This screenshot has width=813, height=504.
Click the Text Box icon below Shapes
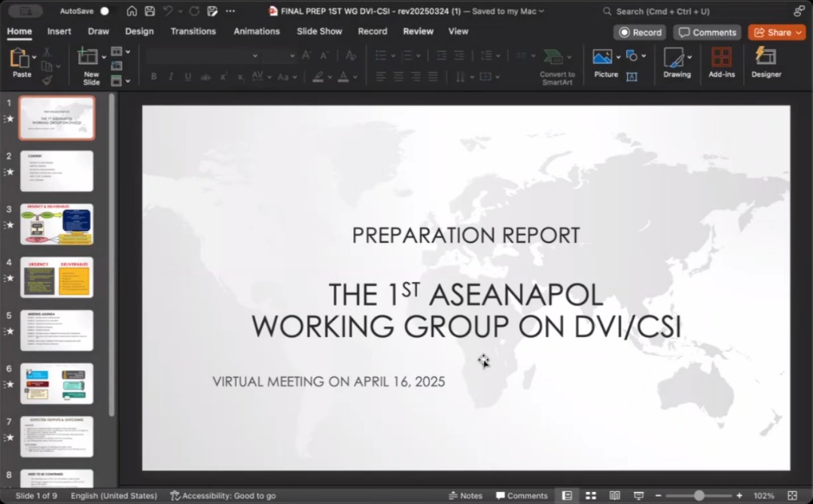pos(632,77)
